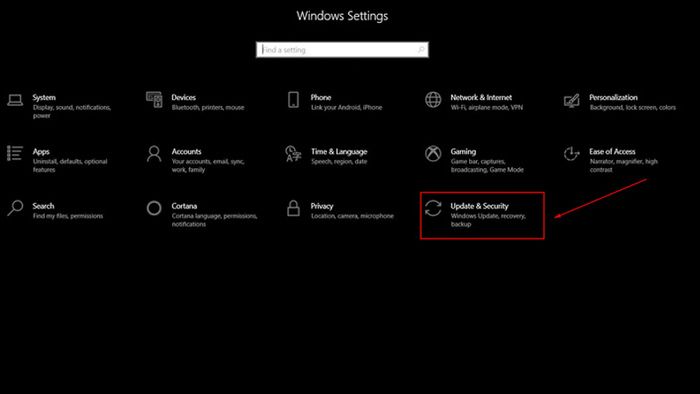Click the System laptop icon

point(15,100)
